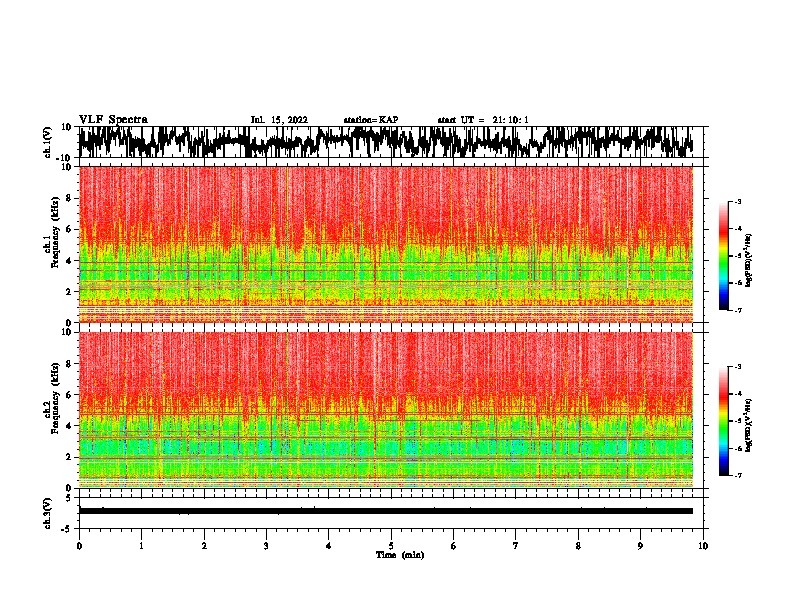Click the "-7" label on the ch.1 colorbar
Screen dimensions: 792x612
(x=738, y=310)
